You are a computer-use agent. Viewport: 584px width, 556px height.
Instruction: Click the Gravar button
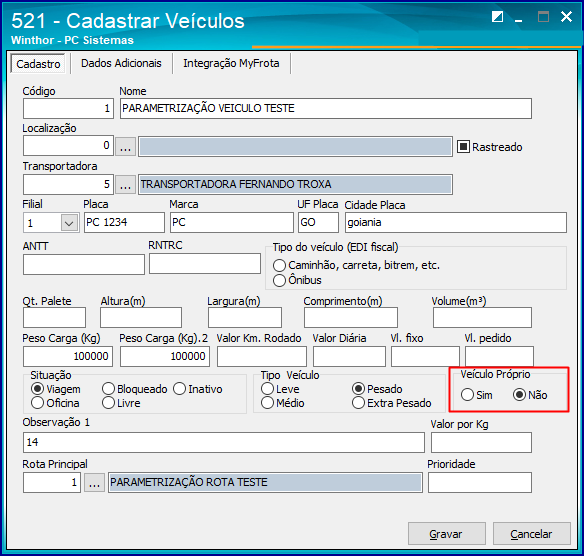click(x=447, y=534)
